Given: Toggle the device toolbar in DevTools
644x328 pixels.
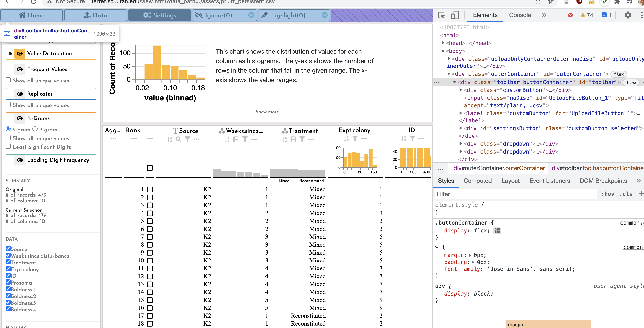Looking at the screenshot, I should (x=455, y=15).
